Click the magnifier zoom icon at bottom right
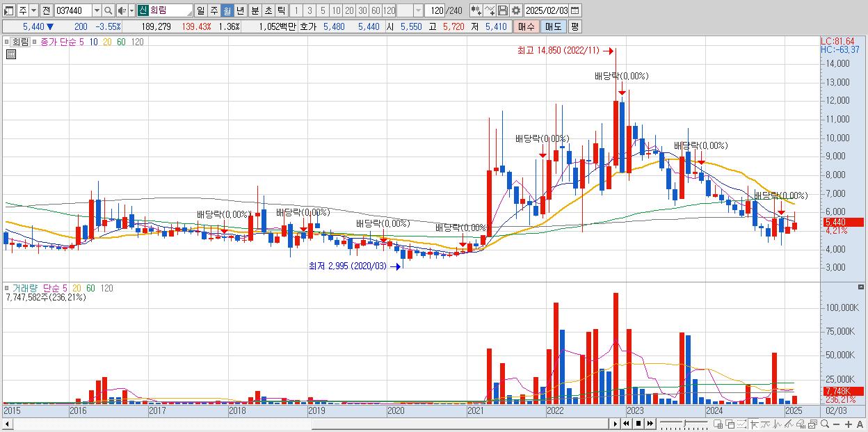868x432 pixels. pyautogui.click(x=825, y=424)
